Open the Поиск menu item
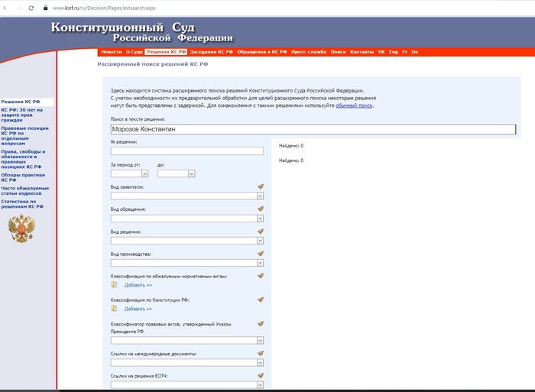This screenshot has width=535, height=392. point(338,52)
